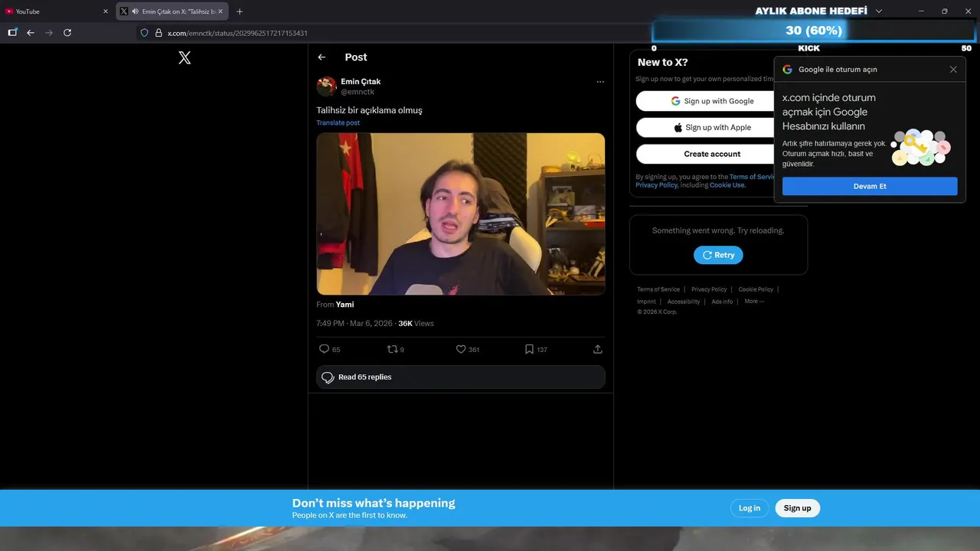This screenshot has height=551, width=980.
Task: Click the post text Talihsiz bir açıklama olmuş
Action: (x=369, y=110)
